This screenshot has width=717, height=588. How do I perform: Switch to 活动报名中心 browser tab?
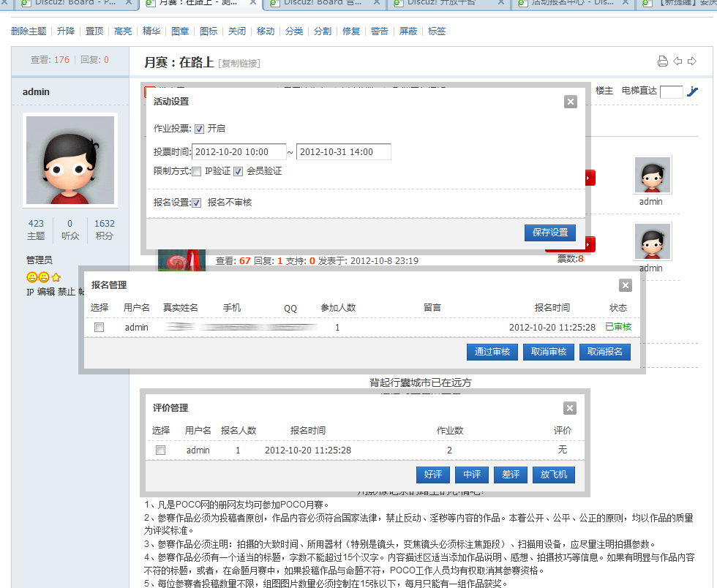572,3
